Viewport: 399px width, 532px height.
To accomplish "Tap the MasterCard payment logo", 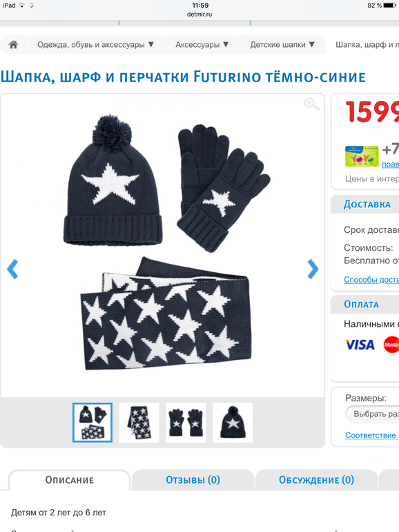I will 391,344.
